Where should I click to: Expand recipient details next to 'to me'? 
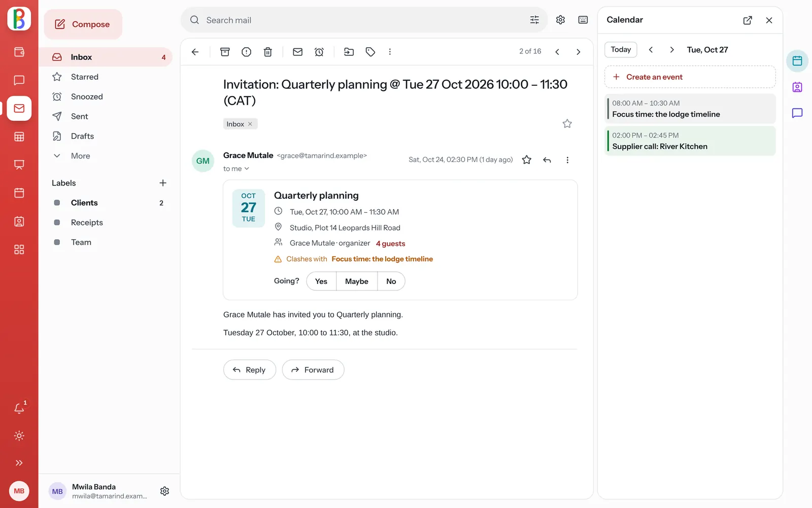(247, 169)
